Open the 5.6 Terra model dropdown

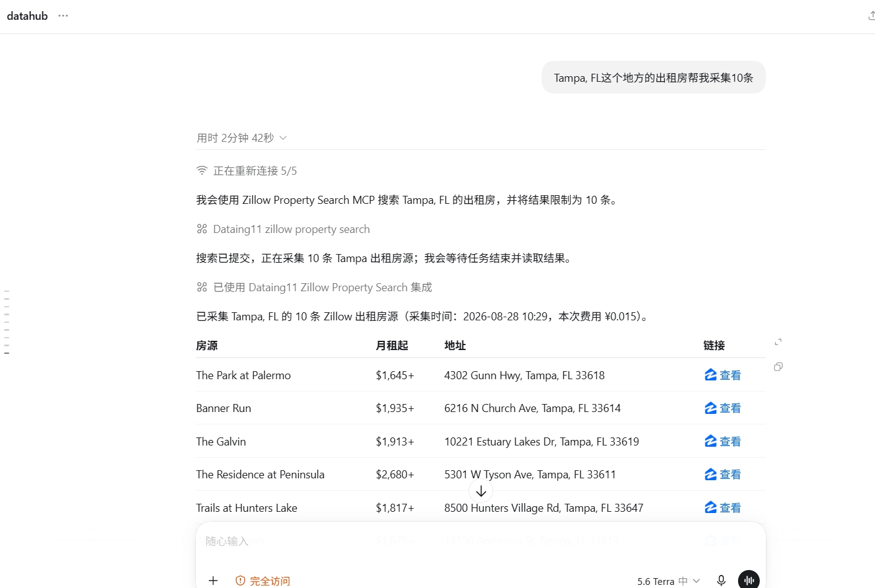pyautogui.click(x=668, y=581)
